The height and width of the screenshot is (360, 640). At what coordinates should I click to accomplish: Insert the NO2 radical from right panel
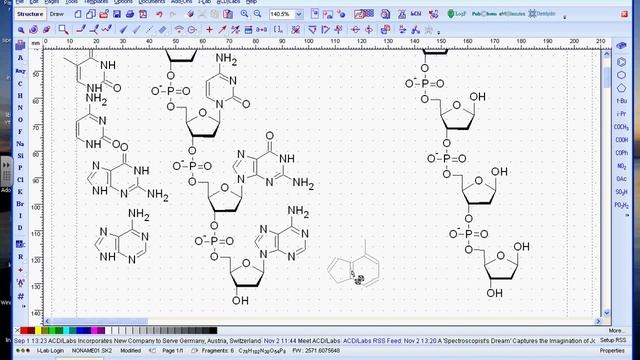pos(621,166)
